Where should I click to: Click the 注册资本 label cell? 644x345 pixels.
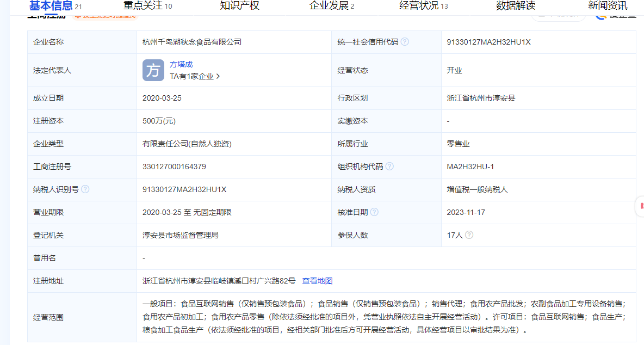[x=82, y=121]
